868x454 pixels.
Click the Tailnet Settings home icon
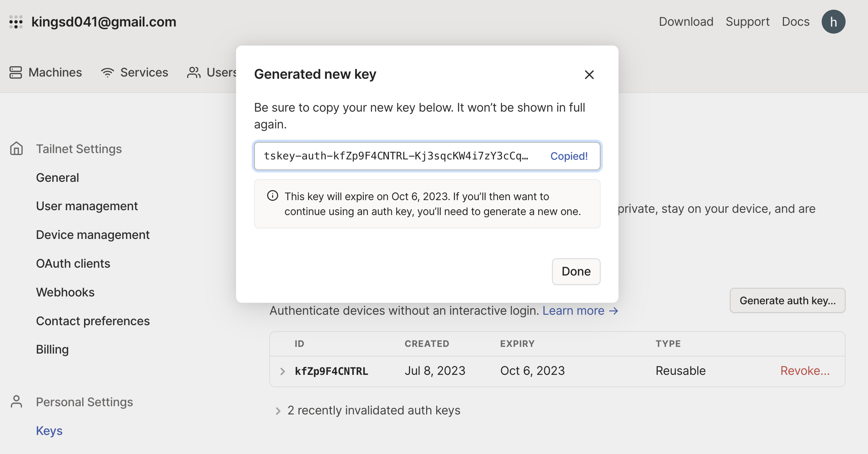(x=16, y=149)
